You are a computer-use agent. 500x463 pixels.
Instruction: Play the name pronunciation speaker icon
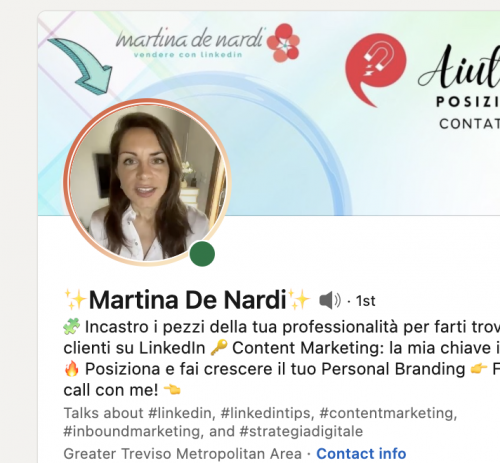(330, 300)
